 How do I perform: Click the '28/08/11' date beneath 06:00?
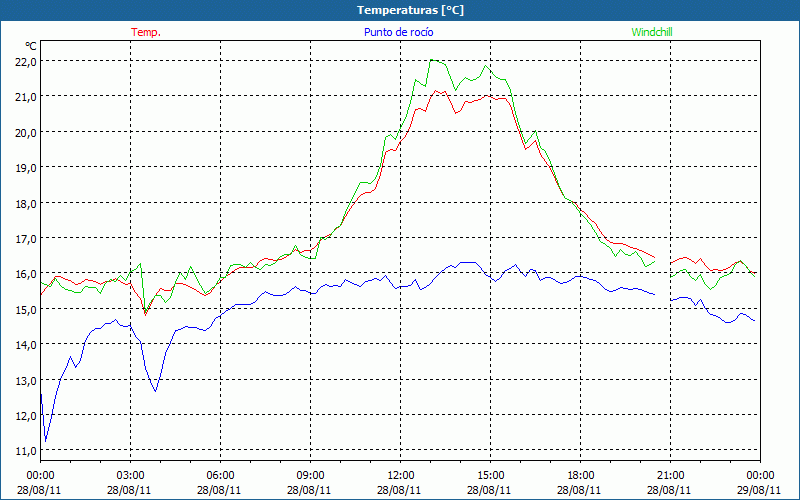[x=219, y=490]
